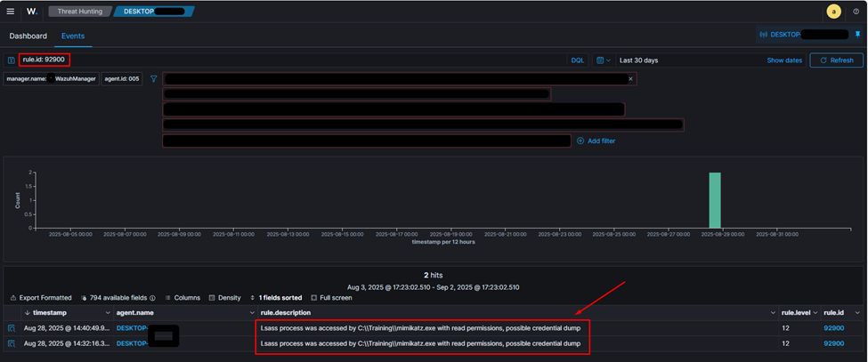This screenshot has width=868, height=362.
Task: Click the Add filter link
Action: point(601,141)
